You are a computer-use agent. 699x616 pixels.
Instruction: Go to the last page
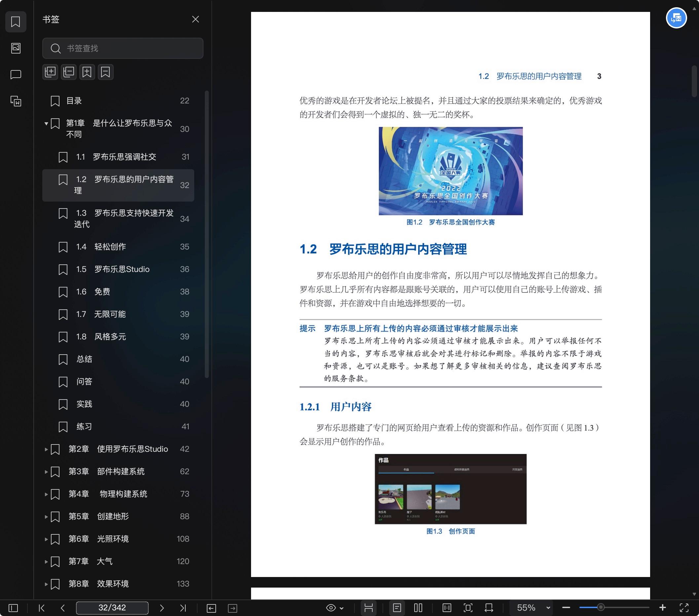[x=183, y=608]
